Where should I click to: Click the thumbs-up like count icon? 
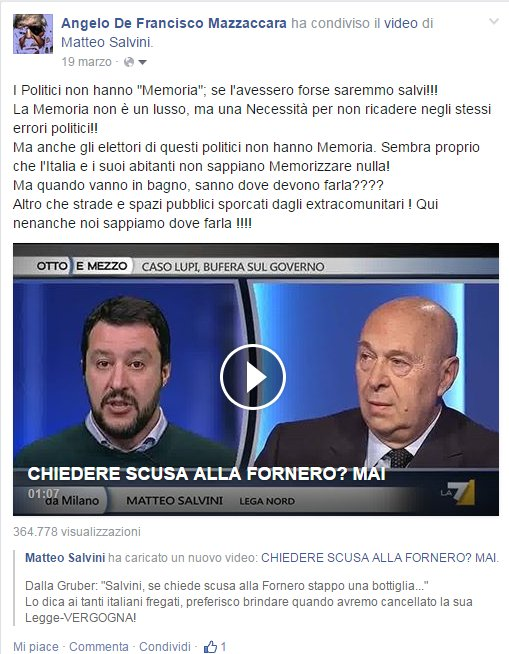point(210,646)
